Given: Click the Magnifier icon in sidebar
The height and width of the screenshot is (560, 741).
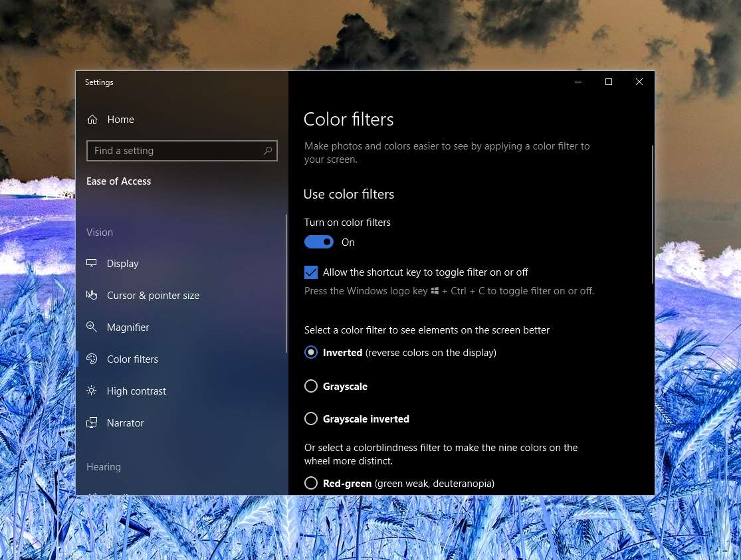Looking at the screenshot, I should click(x=92, y=327).
